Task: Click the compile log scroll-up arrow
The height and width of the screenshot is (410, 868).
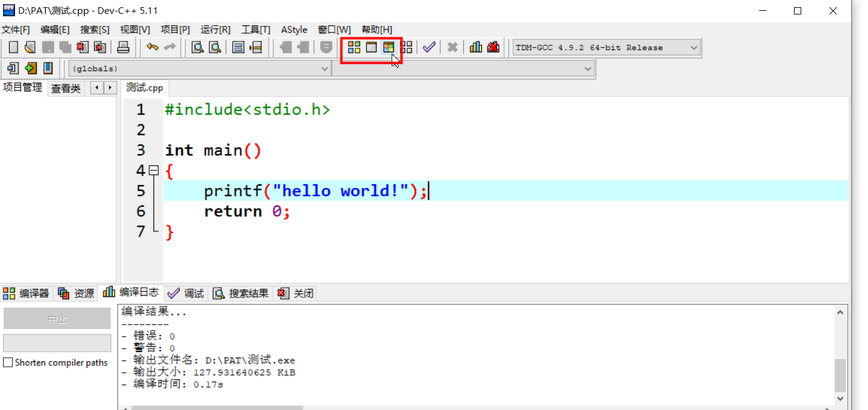Action: point(840,311)
